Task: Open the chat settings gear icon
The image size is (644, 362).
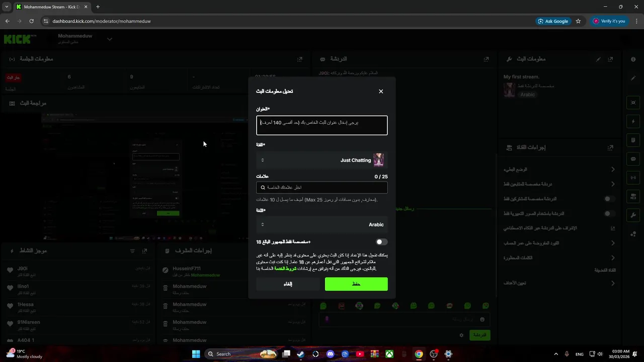Action: click(461, 335)
